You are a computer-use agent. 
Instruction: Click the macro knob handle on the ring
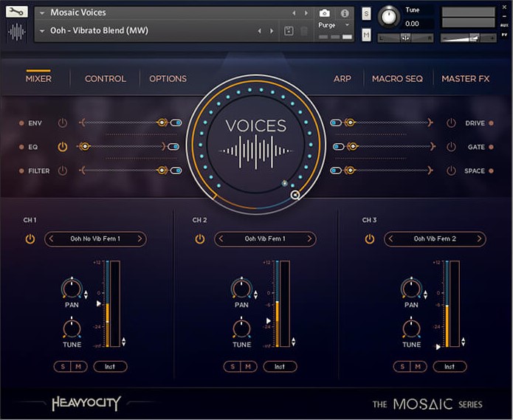(295, 195)
